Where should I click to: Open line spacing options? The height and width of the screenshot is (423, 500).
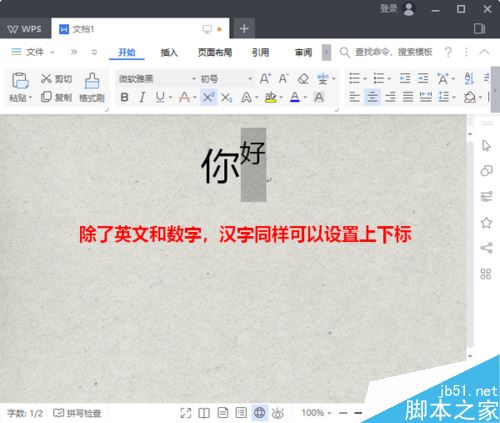(444, 97)
